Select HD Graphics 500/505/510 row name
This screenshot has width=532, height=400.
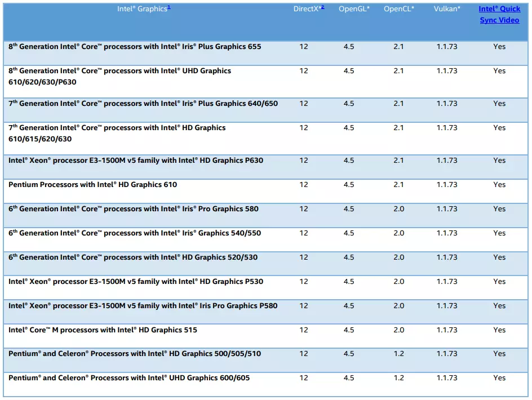click(135, 353)
